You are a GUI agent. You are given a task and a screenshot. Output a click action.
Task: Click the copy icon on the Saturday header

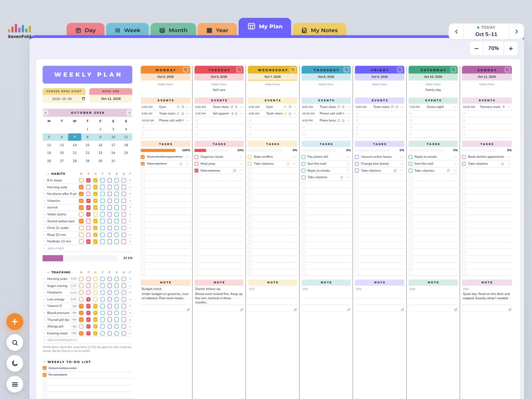click(x=453, y=70)
